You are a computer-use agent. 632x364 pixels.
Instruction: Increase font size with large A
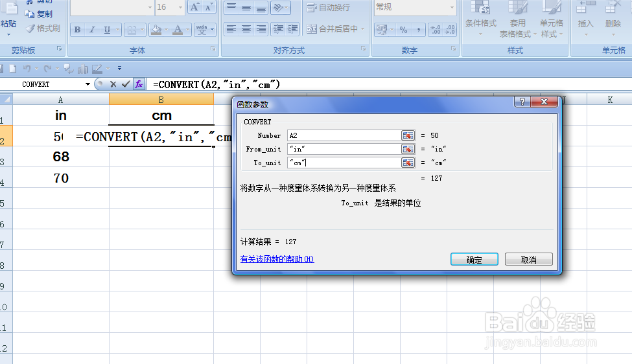(195, 7)
